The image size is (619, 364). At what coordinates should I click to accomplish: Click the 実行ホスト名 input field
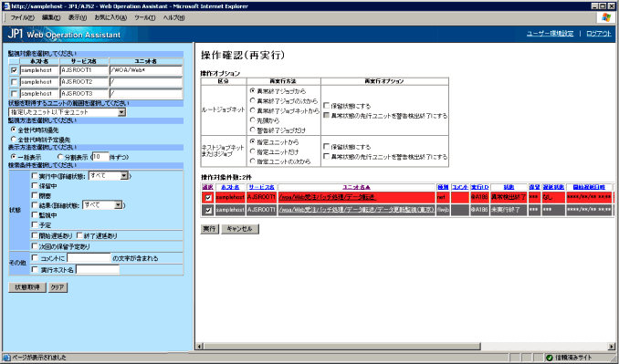tap(98, 270)
